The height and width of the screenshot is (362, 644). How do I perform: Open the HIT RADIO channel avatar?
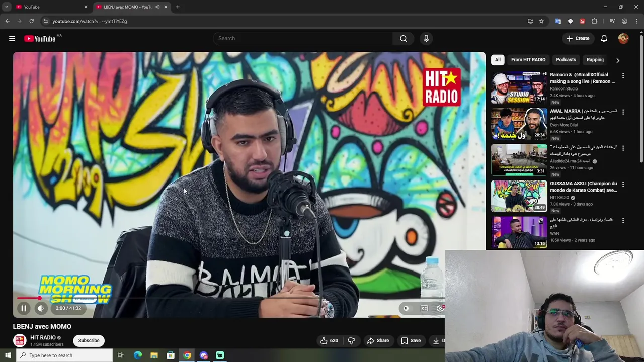(20, 340)
